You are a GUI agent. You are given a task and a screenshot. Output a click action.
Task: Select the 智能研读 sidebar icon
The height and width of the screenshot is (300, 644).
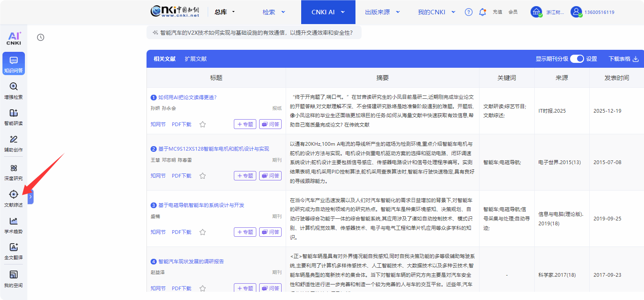pyautogui.click(x=13, y=116)
